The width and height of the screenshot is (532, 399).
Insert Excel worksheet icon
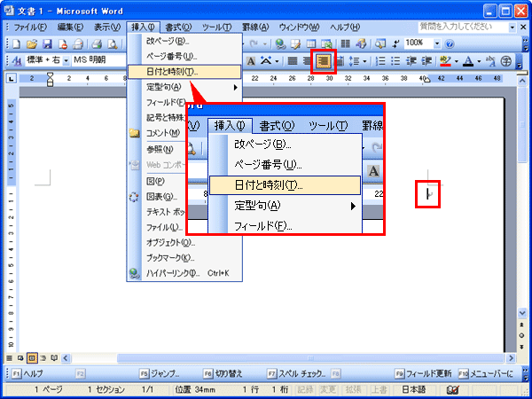[326, 43]
